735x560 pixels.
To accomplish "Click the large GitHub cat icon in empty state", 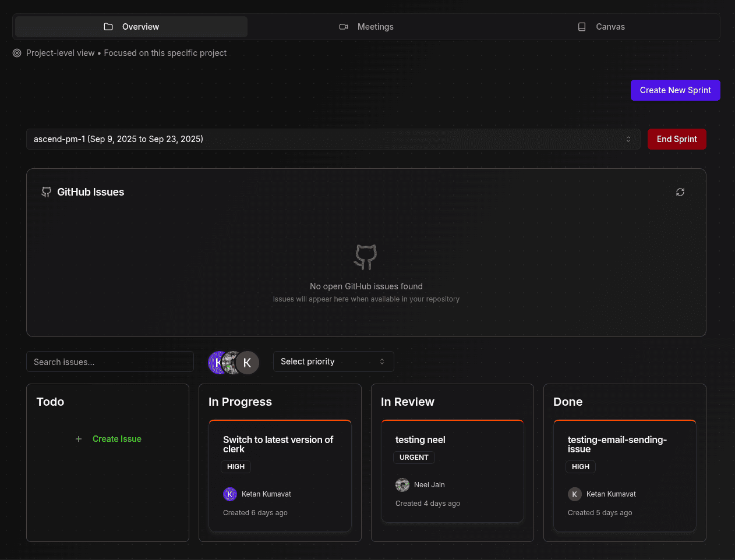I will 366,257.
